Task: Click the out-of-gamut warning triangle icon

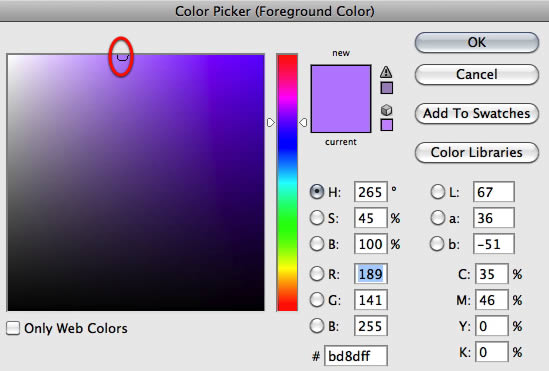Action: pos(386,72)
